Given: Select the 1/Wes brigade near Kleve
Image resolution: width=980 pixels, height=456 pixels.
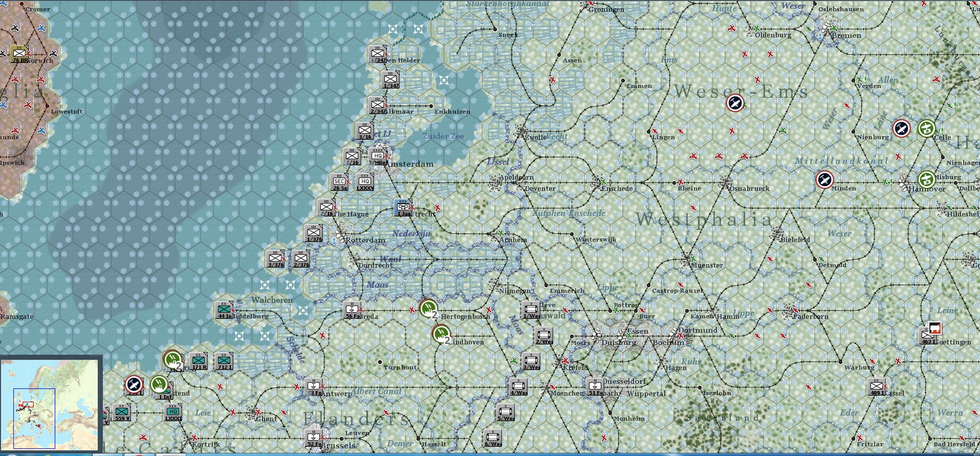Looking at the screenshot, I should pyautogui.click(x=531, y=310).
